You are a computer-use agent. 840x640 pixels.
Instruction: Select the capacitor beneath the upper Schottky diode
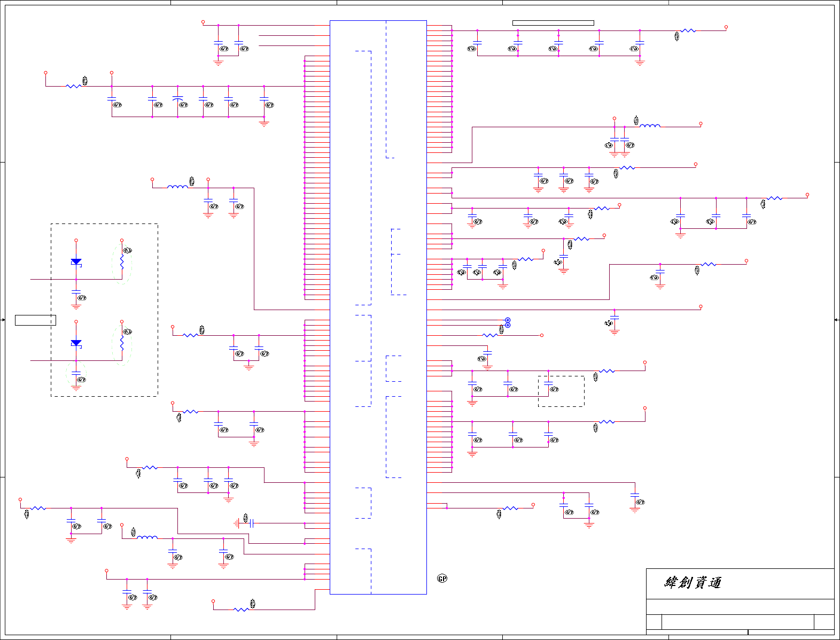[76, 292]
